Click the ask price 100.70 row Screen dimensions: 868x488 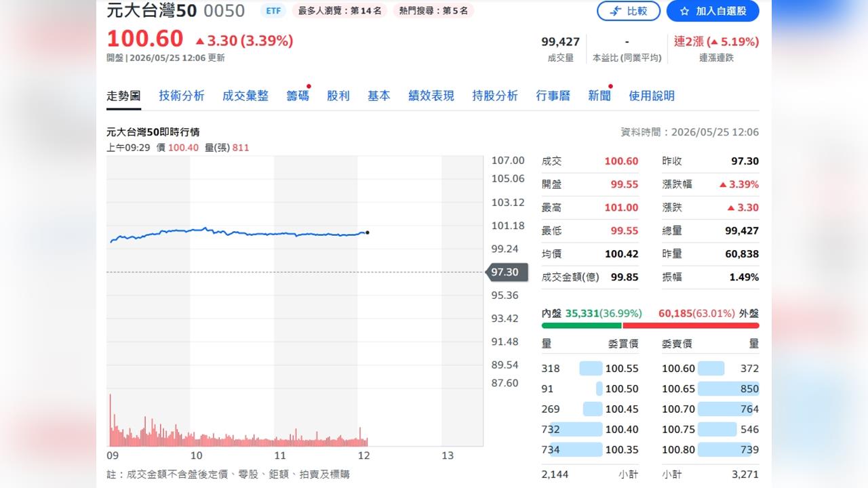711,409
